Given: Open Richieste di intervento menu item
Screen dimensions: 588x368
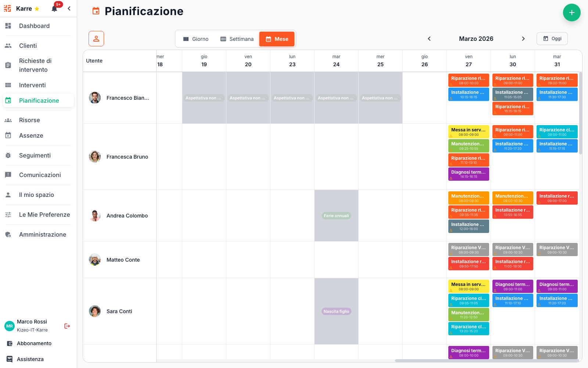Looking at the screenshot, I should [35, 65].
